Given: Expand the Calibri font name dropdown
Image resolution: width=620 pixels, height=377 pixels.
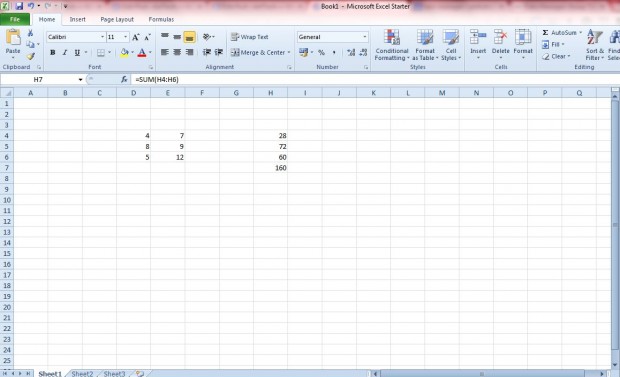Looking at the screenshot, I should tap(102, 37).
